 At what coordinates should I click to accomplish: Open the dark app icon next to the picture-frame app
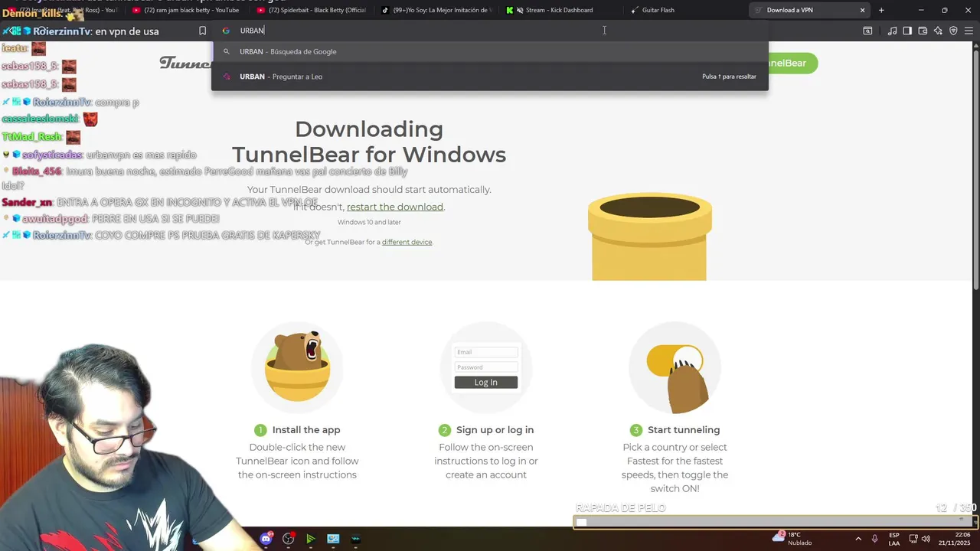click(355, 539)
